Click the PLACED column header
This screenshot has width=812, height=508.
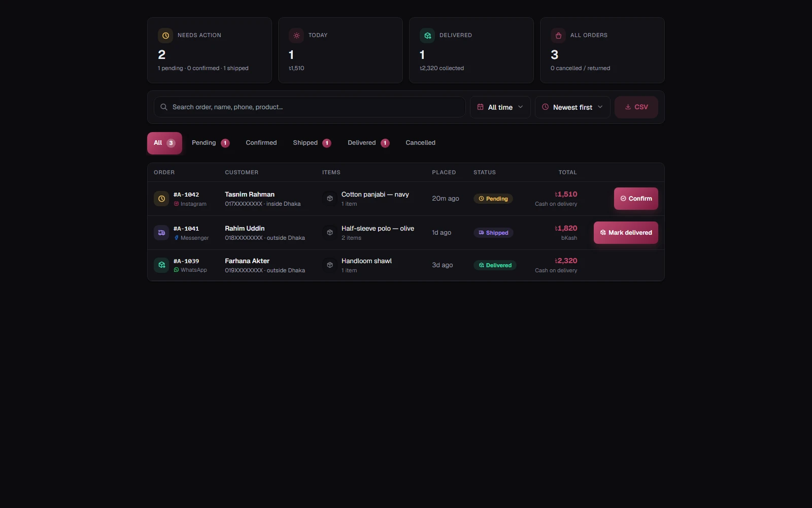(444, 172)
